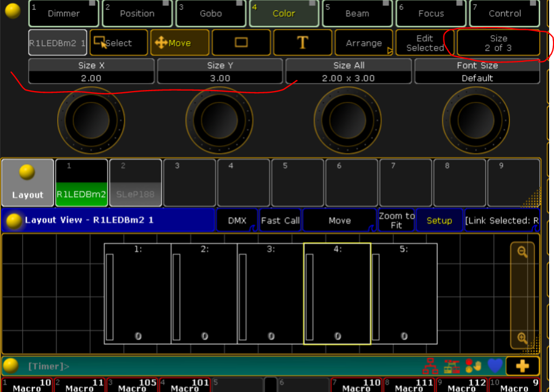The height and width of the screenshot is (392, 554).
Task: Switch to the Focus preset type
Action: click(x=431, y=13)
